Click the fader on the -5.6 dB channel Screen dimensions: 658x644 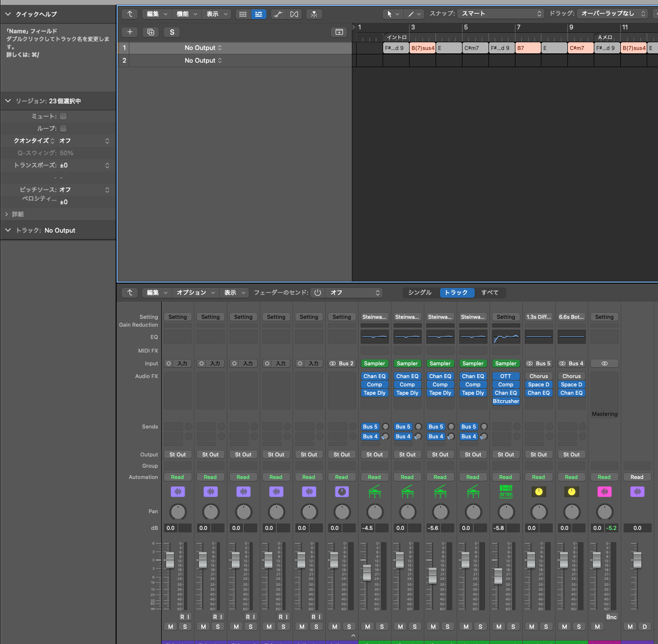432,575
